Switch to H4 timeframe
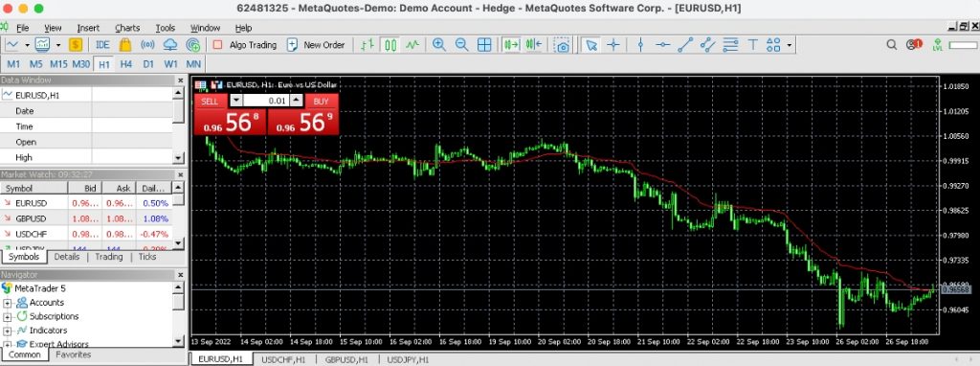 tap(125, 64)
